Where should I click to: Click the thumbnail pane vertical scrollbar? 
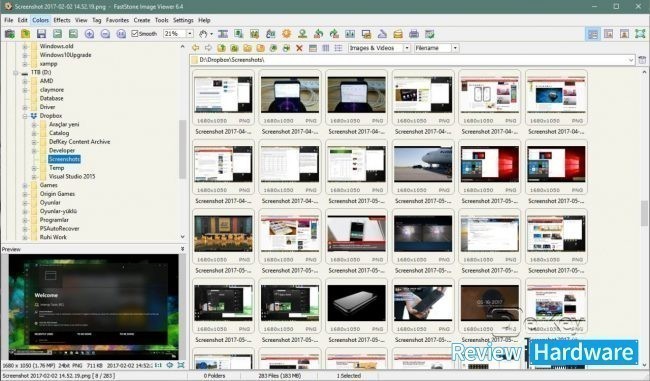pos(644,213)
